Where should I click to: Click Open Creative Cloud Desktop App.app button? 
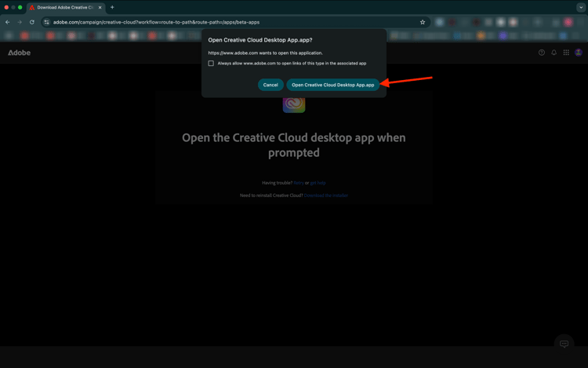point(332,85)
